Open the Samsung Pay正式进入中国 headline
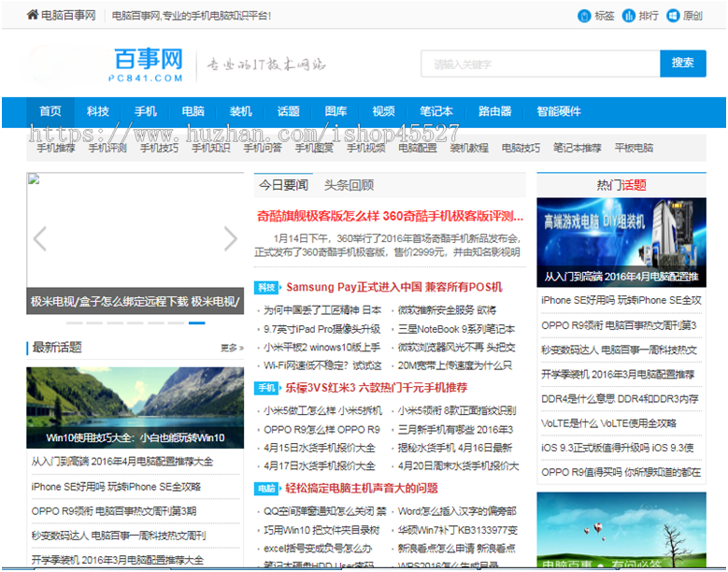This screenshot has height=572, width=728. coord(394,287)
